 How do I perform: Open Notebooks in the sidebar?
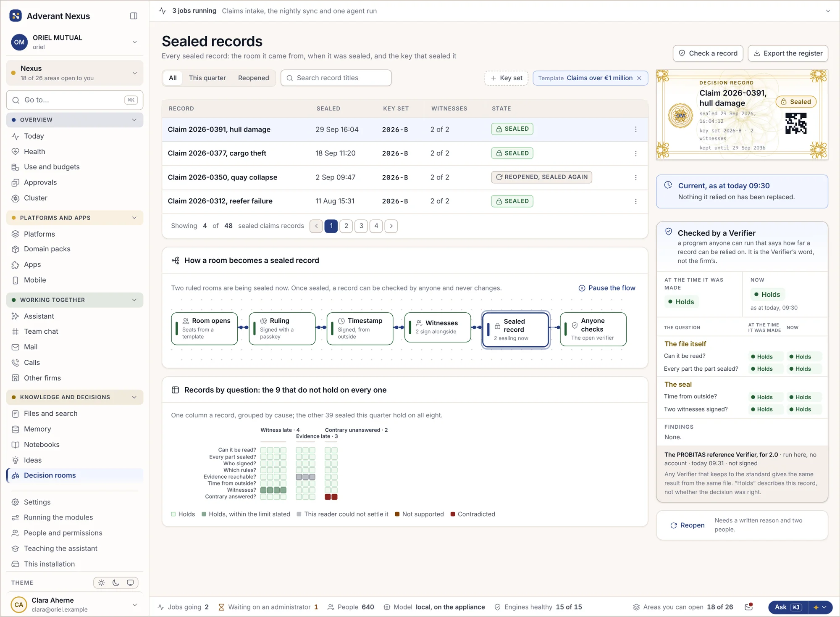(x=75, y=445)
